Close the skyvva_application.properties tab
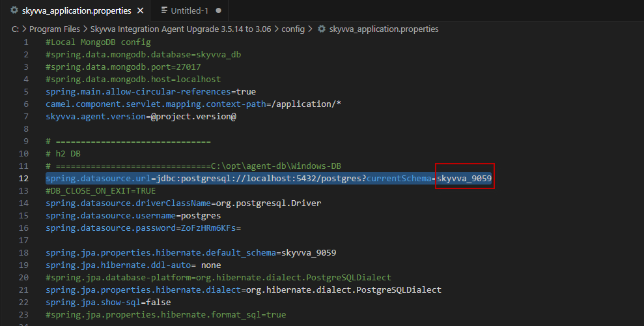644x326 pixels. tap(139, 11)
